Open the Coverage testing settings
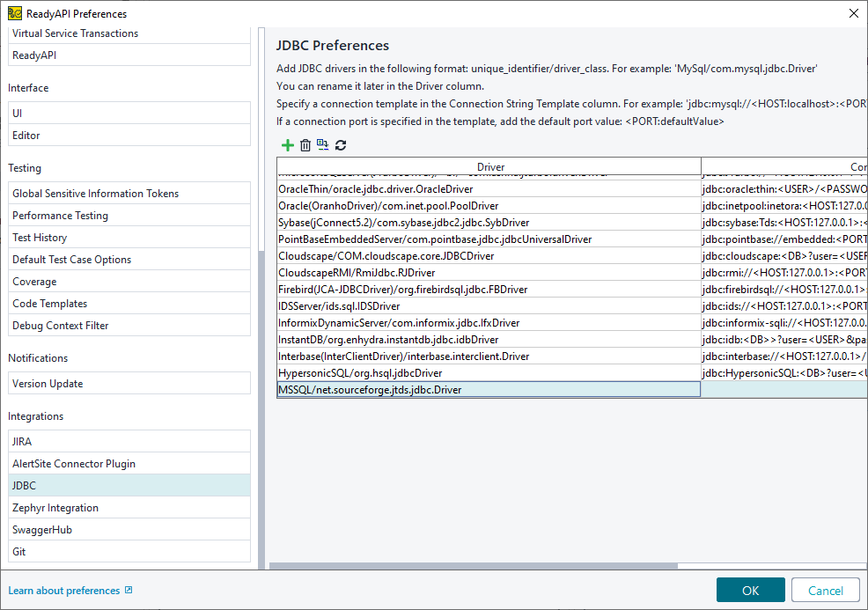 129,281
